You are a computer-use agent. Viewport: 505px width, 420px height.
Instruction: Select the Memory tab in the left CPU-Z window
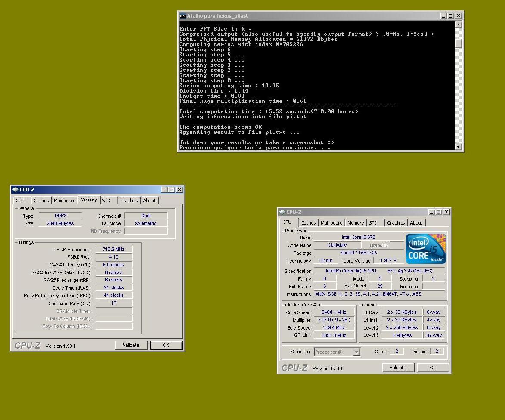coord(89,200)
